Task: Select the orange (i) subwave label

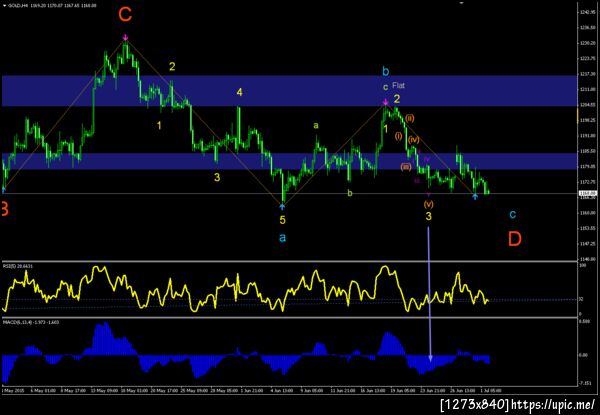Action: (398, 135)
